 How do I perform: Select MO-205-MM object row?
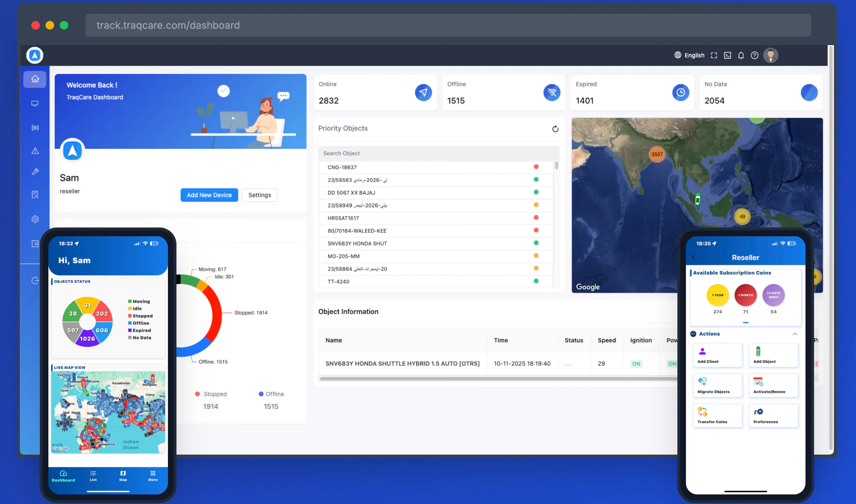tap(436, 256)
